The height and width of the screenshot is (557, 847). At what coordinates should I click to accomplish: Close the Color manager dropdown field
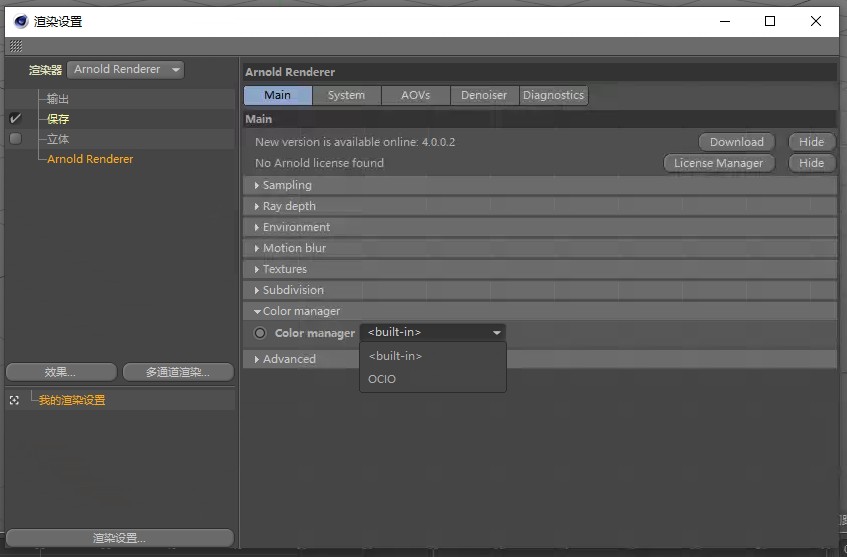433,332
